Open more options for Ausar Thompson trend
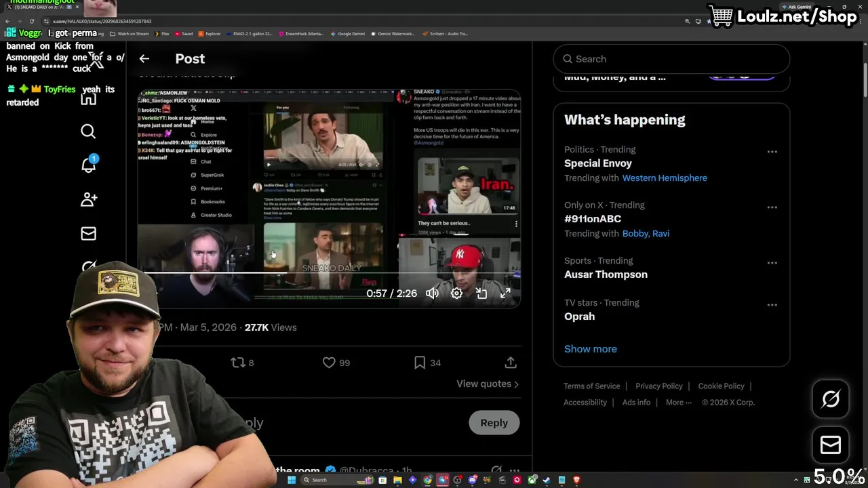Image resolution: width=868 pixels, height=488 pixels. coord(772,263)
